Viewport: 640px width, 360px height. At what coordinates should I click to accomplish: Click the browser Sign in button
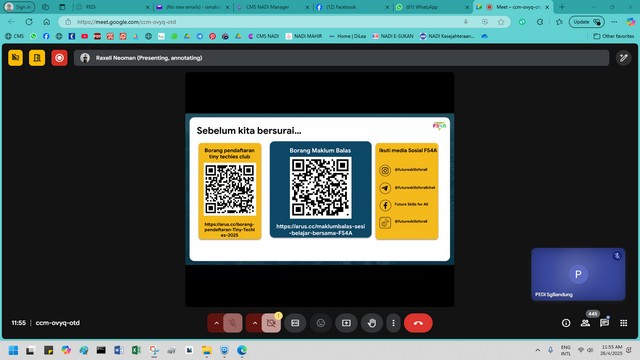pyautogui.click(x=19, y=7)
